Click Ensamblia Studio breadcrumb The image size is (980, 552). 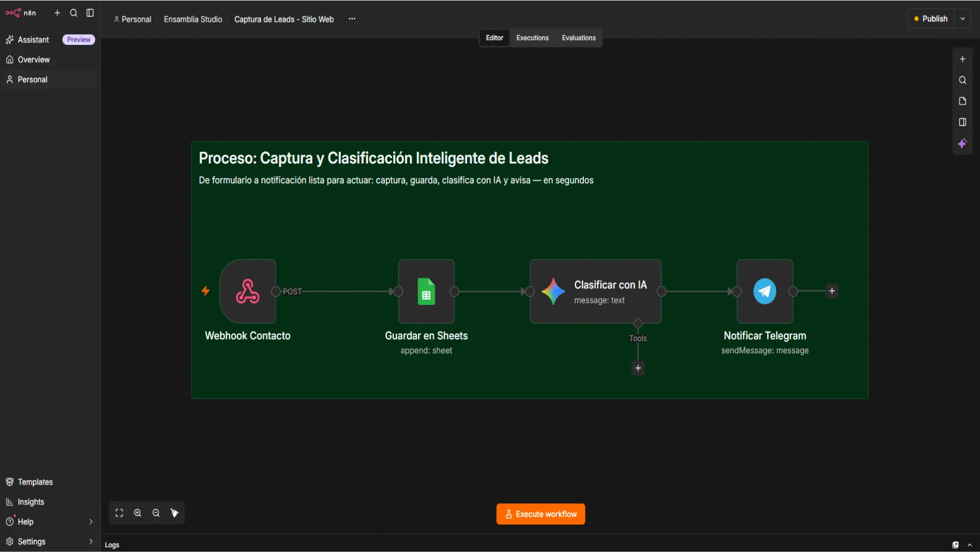coord(193,19)
